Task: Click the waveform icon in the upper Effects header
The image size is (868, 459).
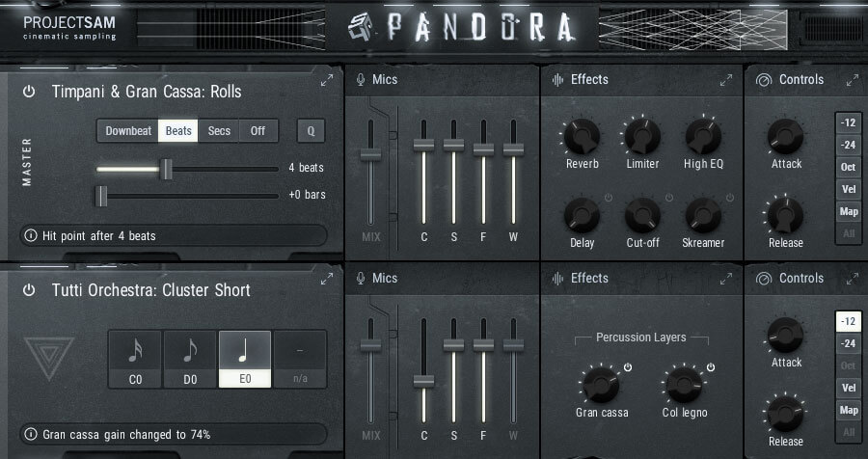Action: 556,80
